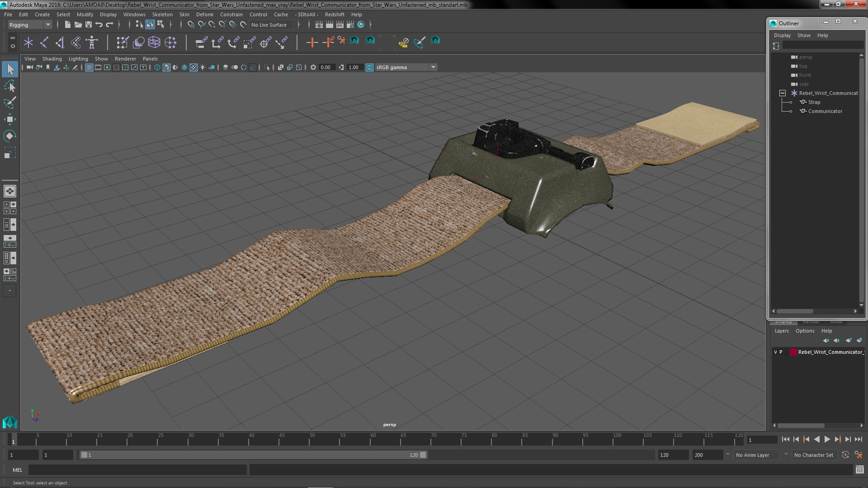Viewport: 868px width, 488px height.
Task: Open Render Settings clapperboard with gear icon
Action: coord(350,24)
